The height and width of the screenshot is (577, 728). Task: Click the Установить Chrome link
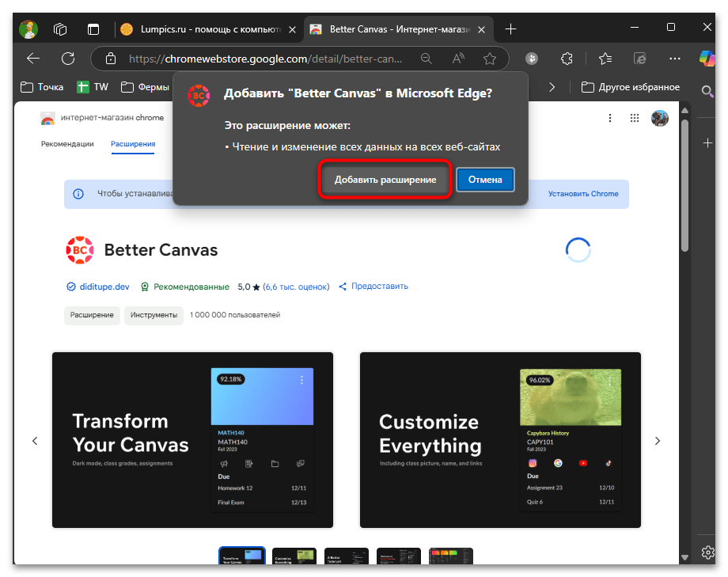click(x=583, y=194)
